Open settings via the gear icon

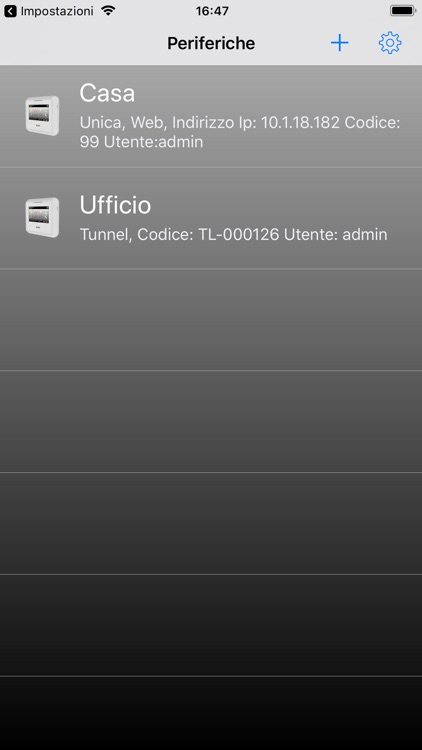(390, 43)
